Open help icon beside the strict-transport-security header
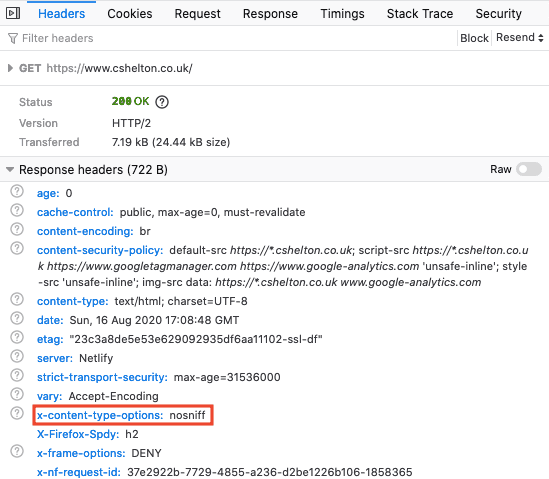The width and height of the screenshot is (549, 479). coord(17,375)
